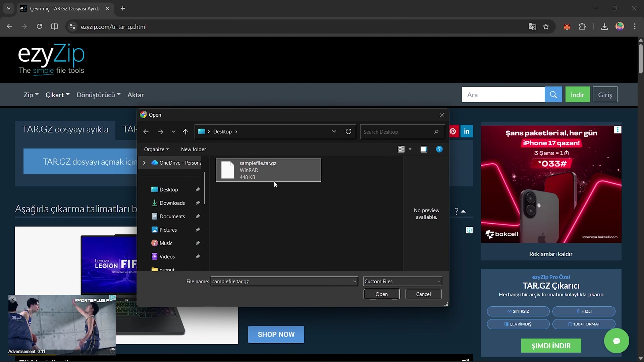Viewport: 644px width, 362px height.
Task: Expand the OneDrive - Personal tree node
Action: tap(144, 163)
